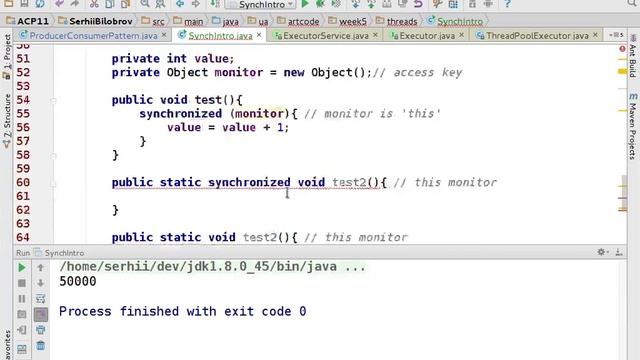This screenshot has height=360, width=640.
Task: Clear console with trash icon
Action: (40, 346)
